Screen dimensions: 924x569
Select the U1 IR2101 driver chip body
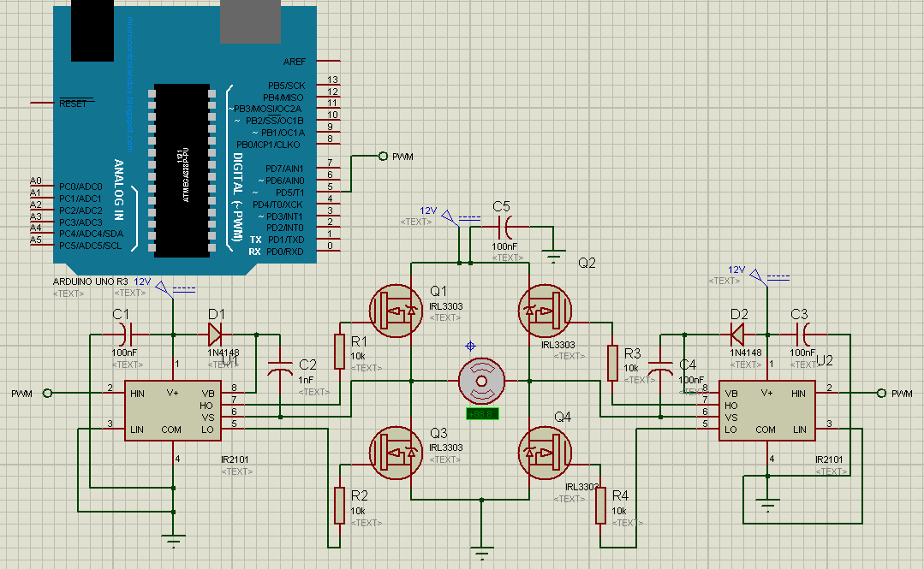point(173,411)
